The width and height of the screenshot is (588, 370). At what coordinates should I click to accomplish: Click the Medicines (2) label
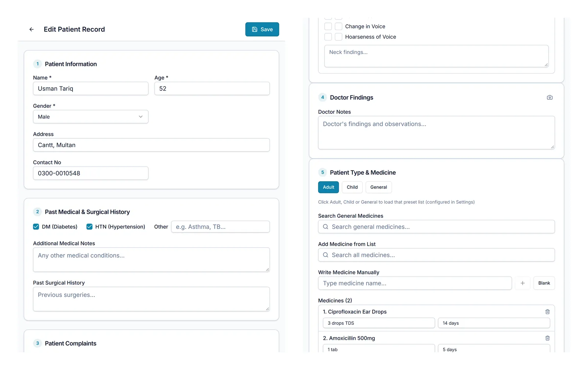(335, 300)
